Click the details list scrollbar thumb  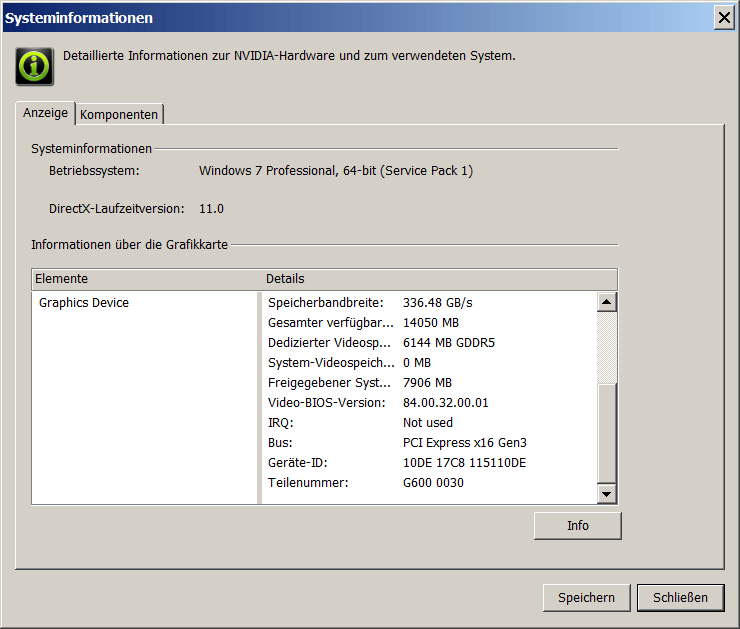pos(606,434)
